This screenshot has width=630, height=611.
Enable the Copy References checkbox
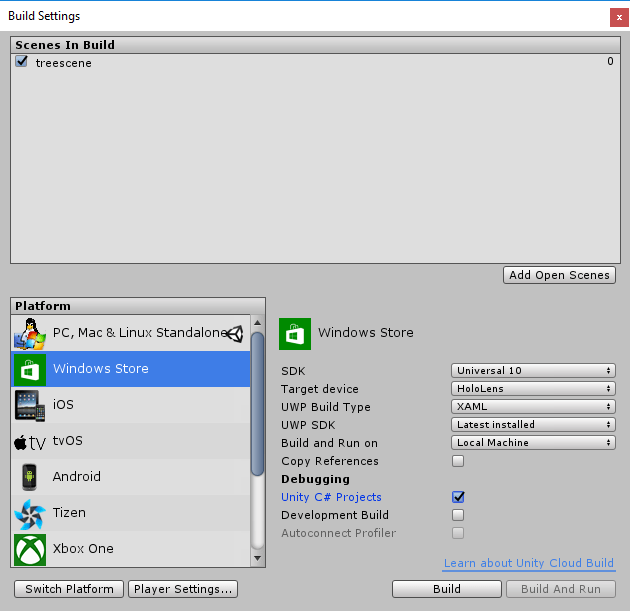(x=458, y=461)
